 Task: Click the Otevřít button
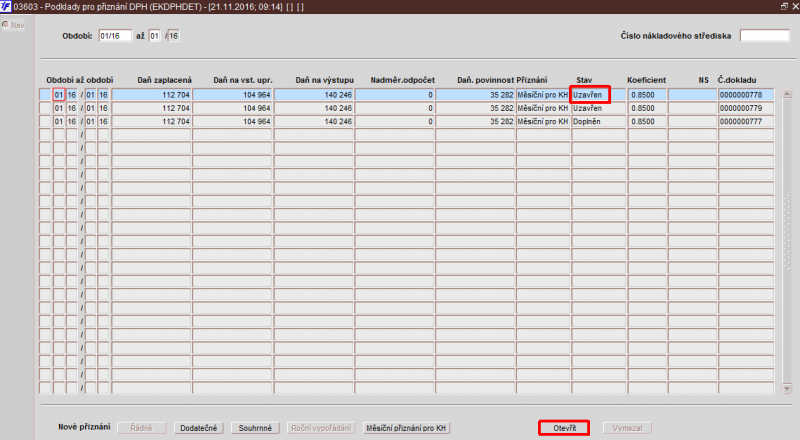(x=564, y=428)
